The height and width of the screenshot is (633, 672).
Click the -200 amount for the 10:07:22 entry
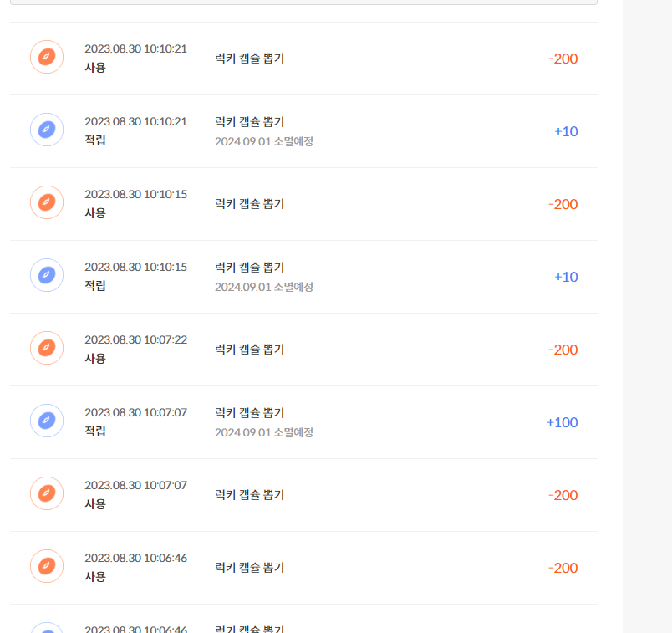coord(563,350)
